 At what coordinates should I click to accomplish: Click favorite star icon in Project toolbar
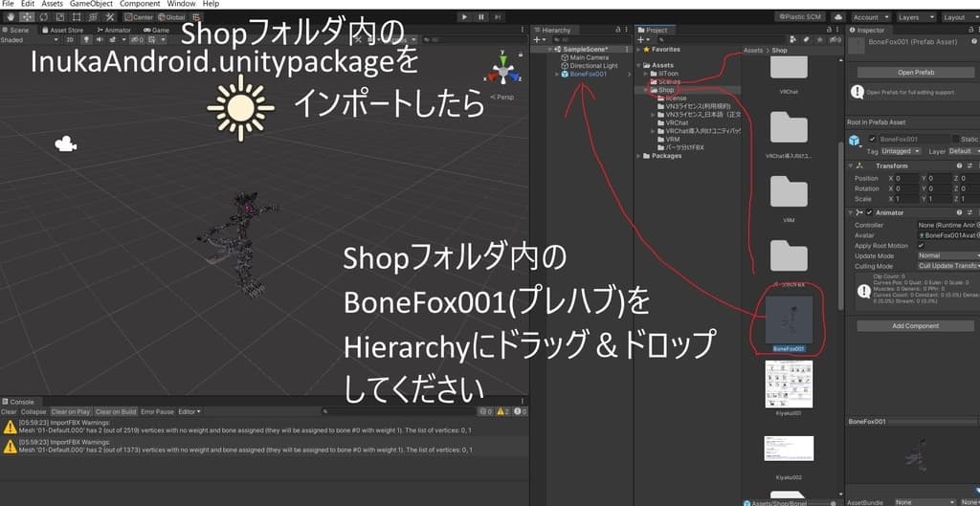click(x=819, y=40)
